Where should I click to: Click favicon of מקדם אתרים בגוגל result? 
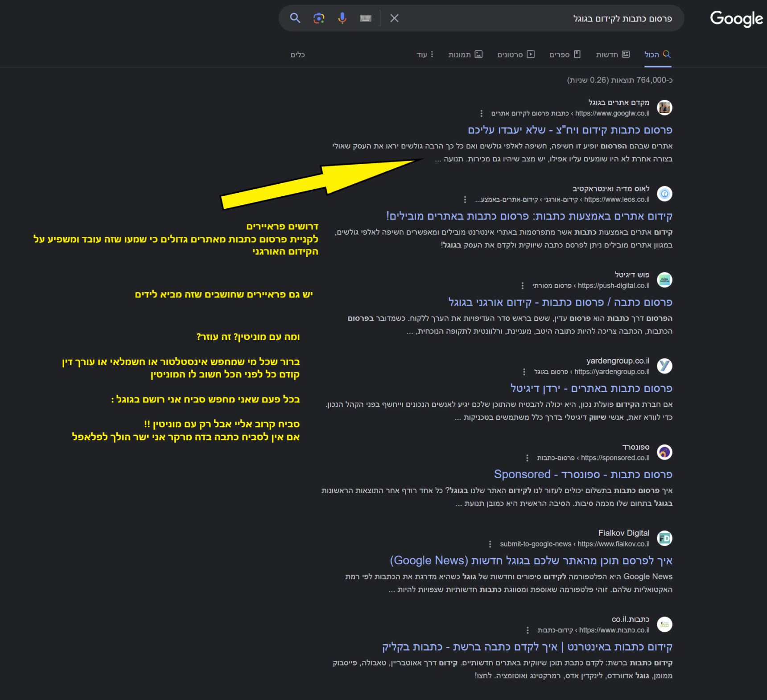[x=664, y=108]
